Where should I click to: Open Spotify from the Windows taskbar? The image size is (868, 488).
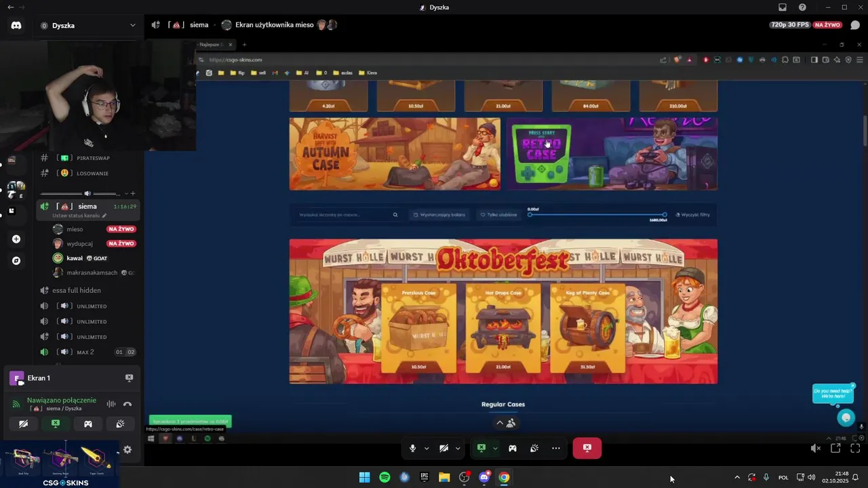[384, 477]
